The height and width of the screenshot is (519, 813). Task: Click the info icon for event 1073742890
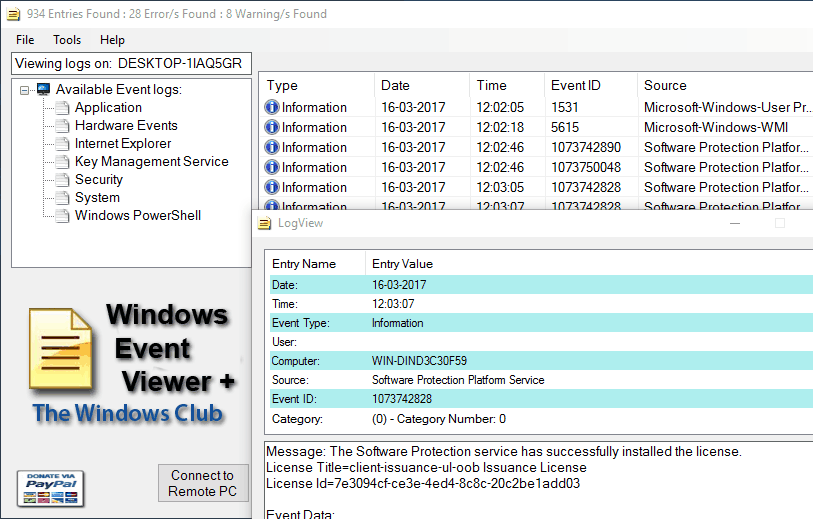[x=272, y=147]
